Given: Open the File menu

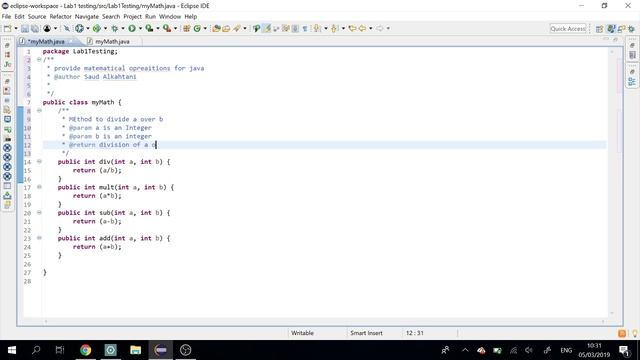Looking at the screenshot, I should pos(6,16).
